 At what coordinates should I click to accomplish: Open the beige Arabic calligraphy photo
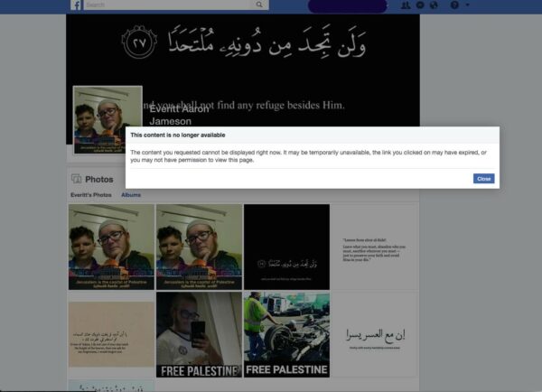pyautogui.click(x=111, y=334)
